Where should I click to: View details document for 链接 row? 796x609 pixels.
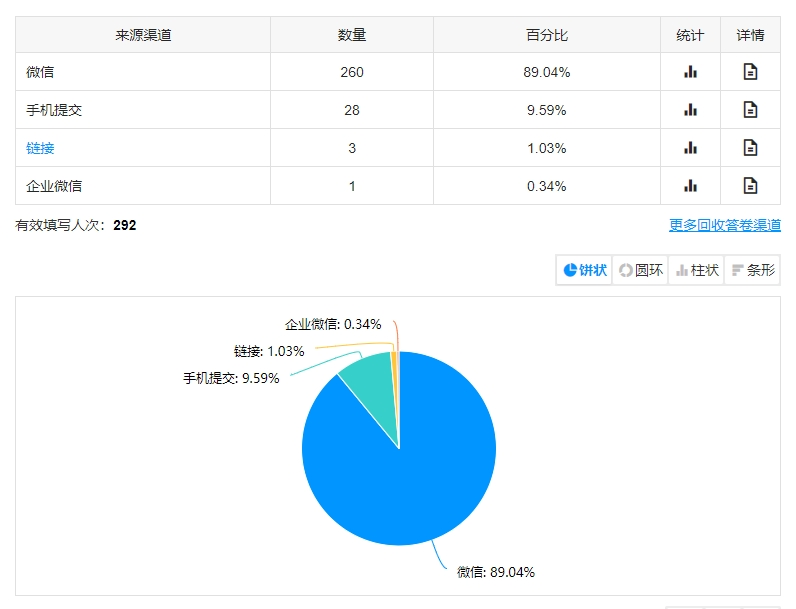point(750,148)
